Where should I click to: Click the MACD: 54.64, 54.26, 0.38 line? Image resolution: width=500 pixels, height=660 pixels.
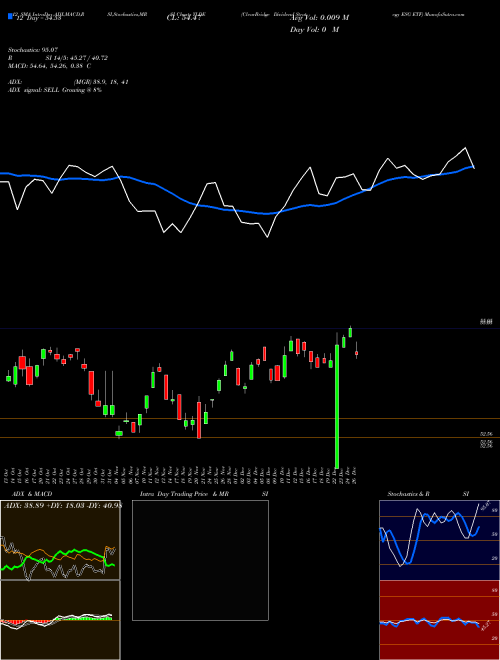click(49, 66)
